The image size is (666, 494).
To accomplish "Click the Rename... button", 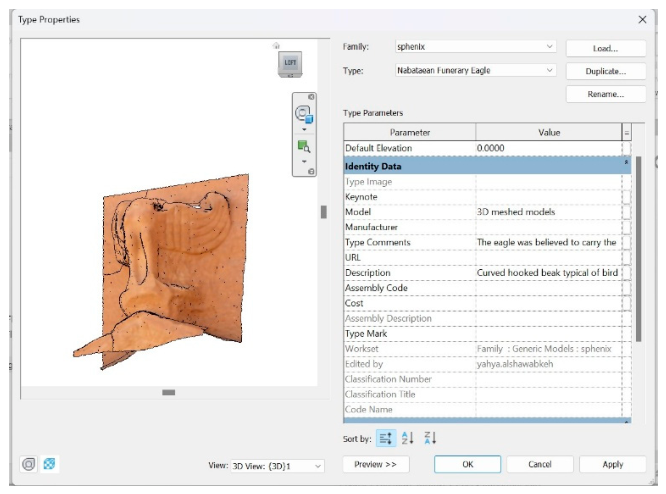I will pos(606,94).
